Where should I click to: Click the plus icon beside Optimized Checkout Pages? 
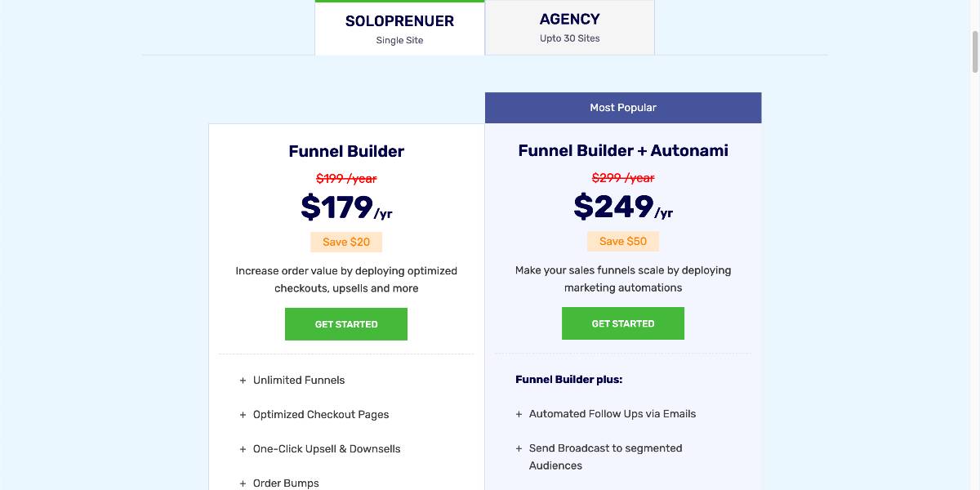(243, 415)
